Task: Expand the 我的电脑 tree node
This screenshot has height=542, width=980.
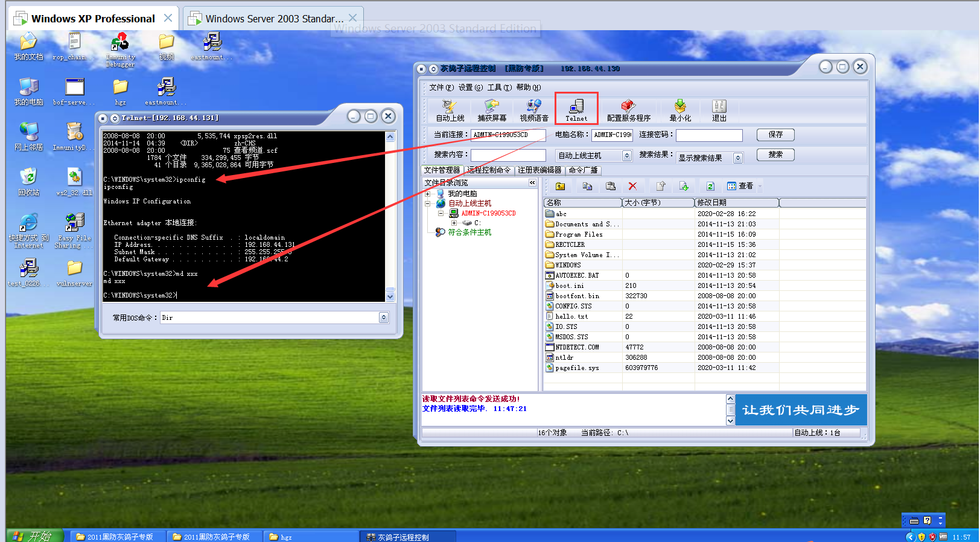Action: (428, 194)
